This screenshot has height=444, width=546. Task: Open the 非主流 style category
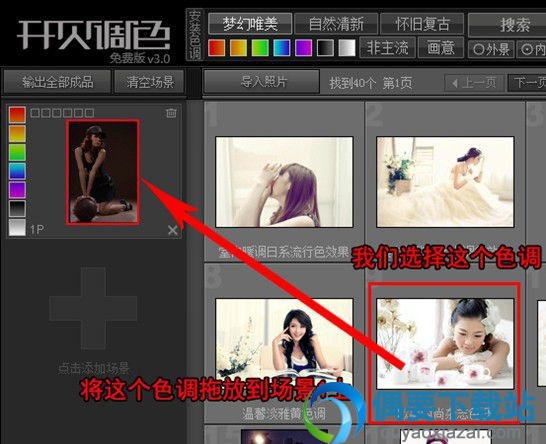387,47
